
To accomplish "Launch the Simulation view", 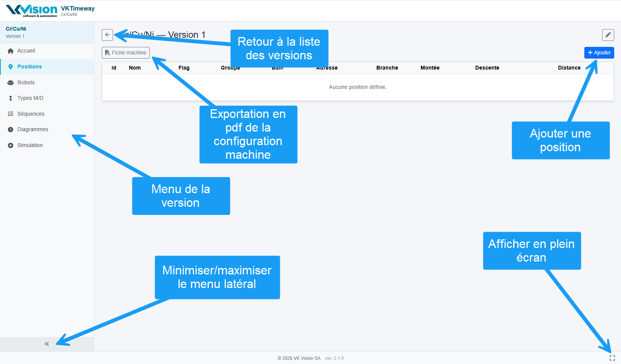I will point(30,145).
